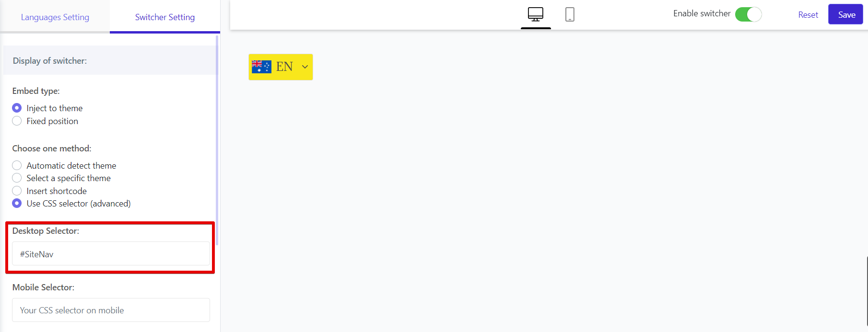
Task: Choose Insert shortcode method
Action: pyautogui.click(x=17, y=191)
